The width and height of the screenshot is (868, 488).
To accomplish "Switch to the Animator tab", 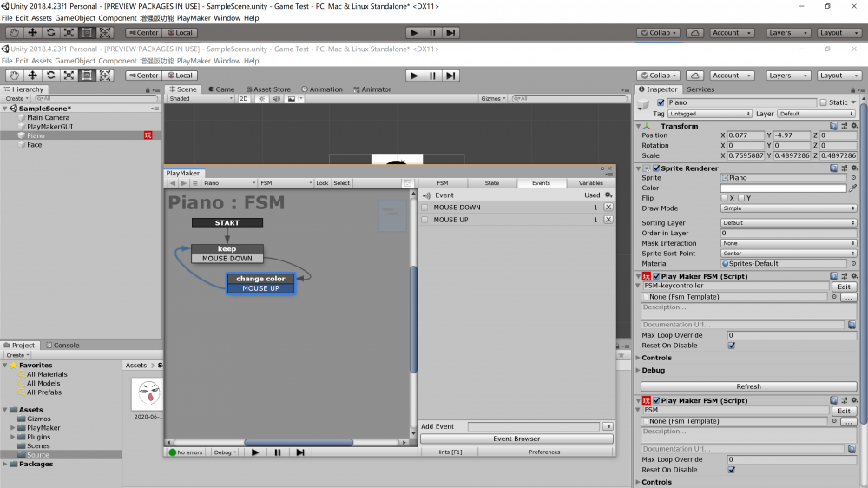I will [x=372, y=89].
